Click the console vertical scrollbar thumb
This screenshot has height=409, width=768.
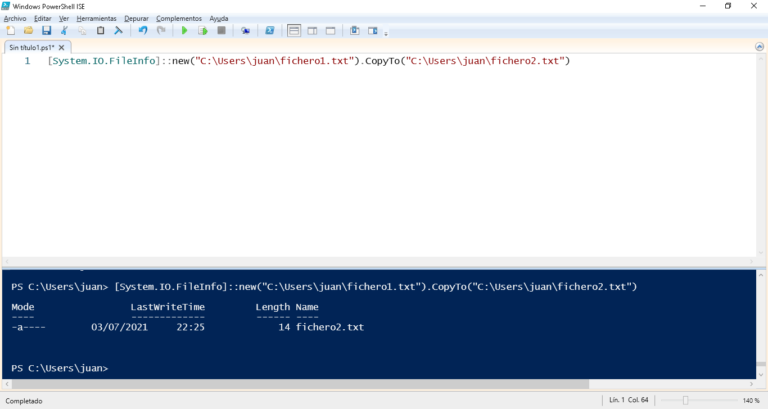coord(761,364)
